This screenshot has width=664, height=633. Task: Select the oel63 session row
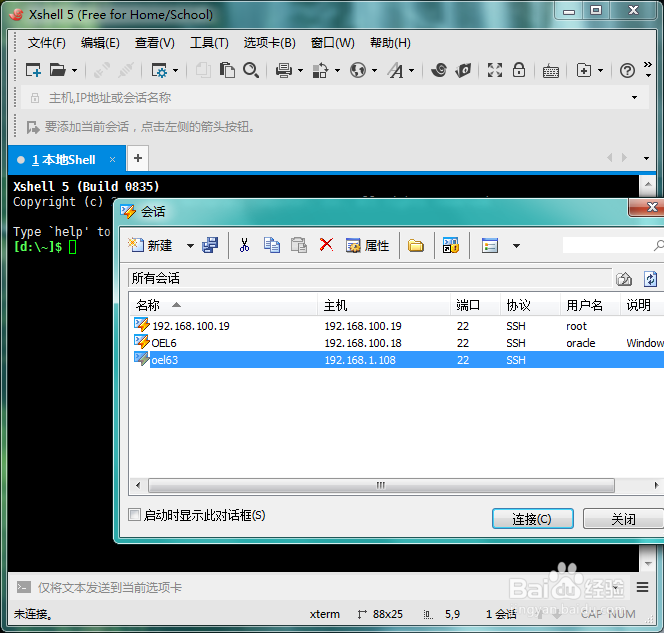coord(396,359)
